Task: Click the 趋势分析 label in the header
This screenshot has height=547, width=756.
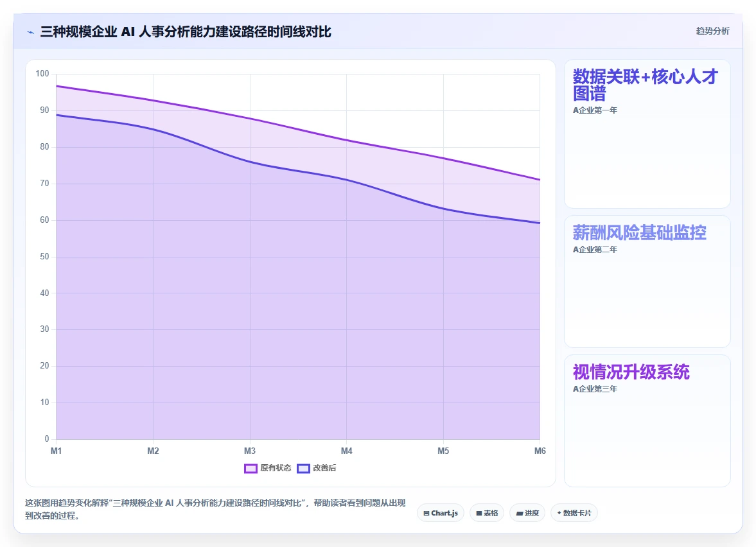Action: pos(712,31)
